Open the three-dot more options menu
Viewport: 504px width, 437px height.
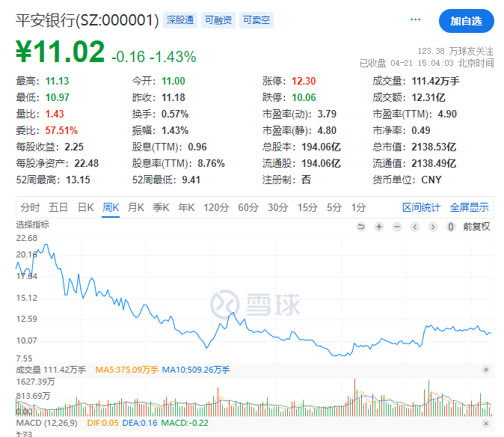[x=415, y=20]
